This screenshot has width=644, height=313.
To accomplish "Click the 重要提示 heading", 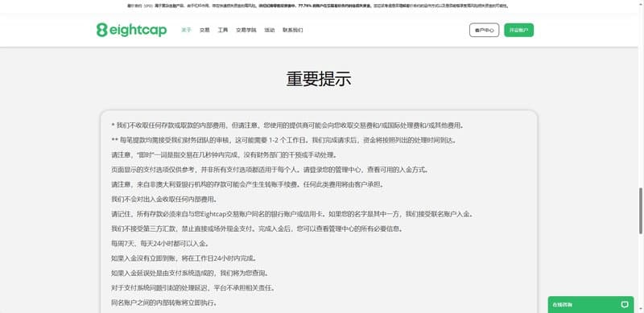I will (319, 79).
